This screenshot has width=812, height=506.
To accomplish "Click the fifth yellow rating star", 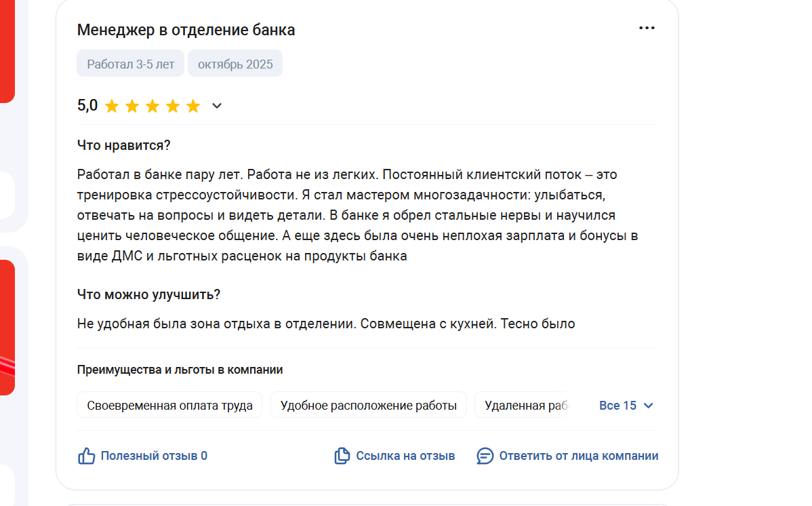I will coord(193,106).
